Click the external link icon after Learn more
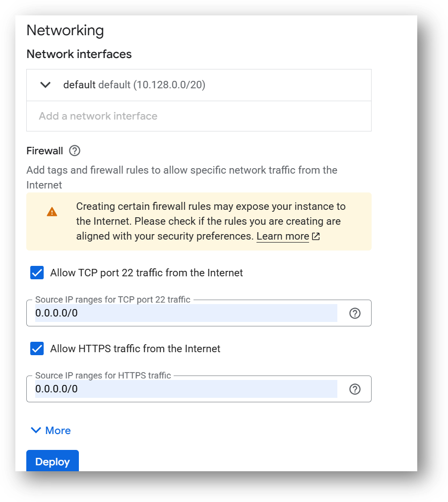Image resolution: width=448 pixels, height=502 pixels. tap(316, 236)
